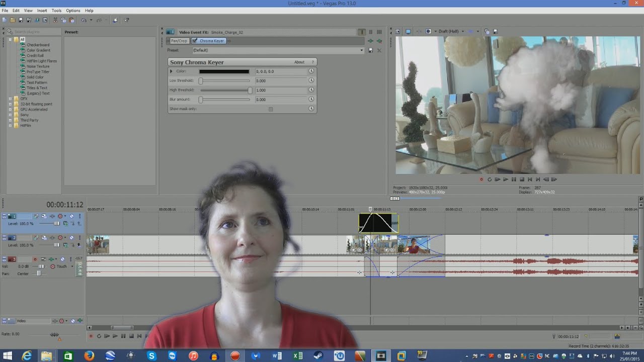Screen dimensions: 644x362
Task: Click the Paste toolbar icon
Action: coord(72,20)
